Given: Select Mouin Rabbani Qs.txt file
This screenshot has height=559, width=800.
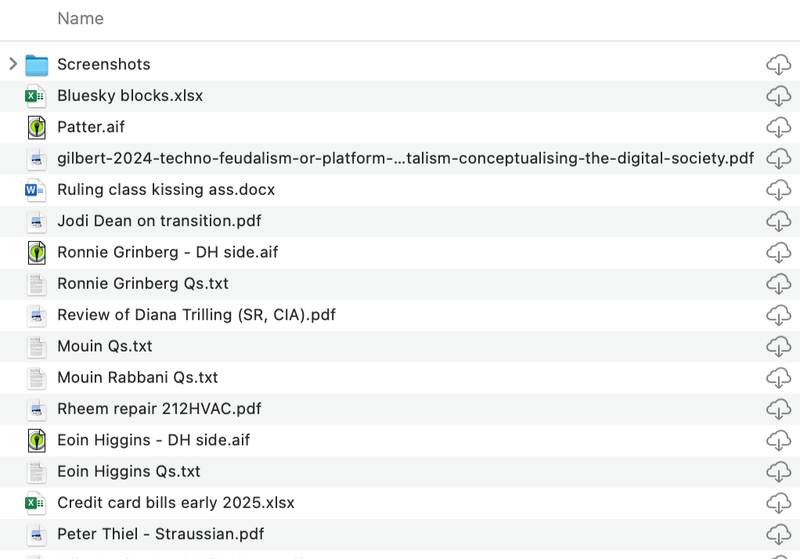Looking at the screenshot, I should coord(137,378).
